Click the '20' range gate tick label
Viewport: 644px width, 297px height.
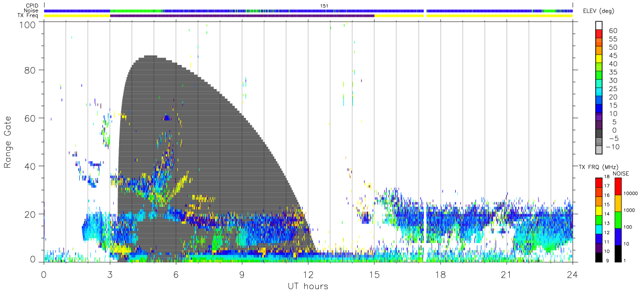point(31,214)
